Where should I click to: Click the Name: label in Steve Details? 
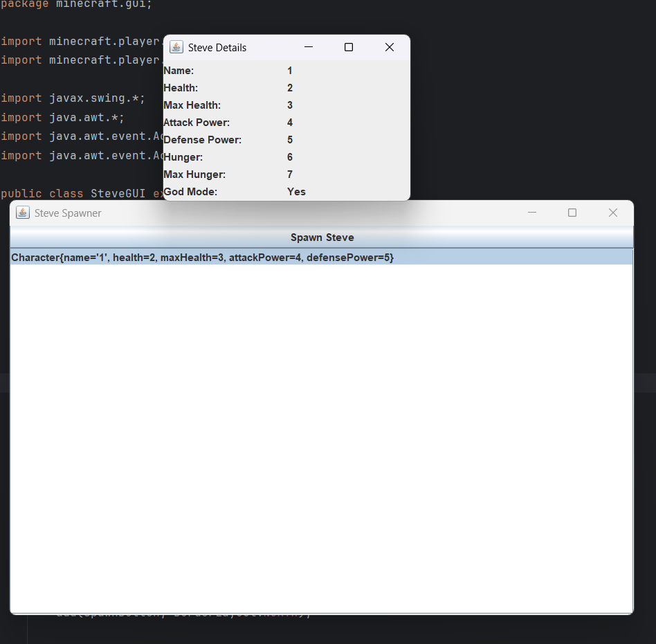(179, 71)
